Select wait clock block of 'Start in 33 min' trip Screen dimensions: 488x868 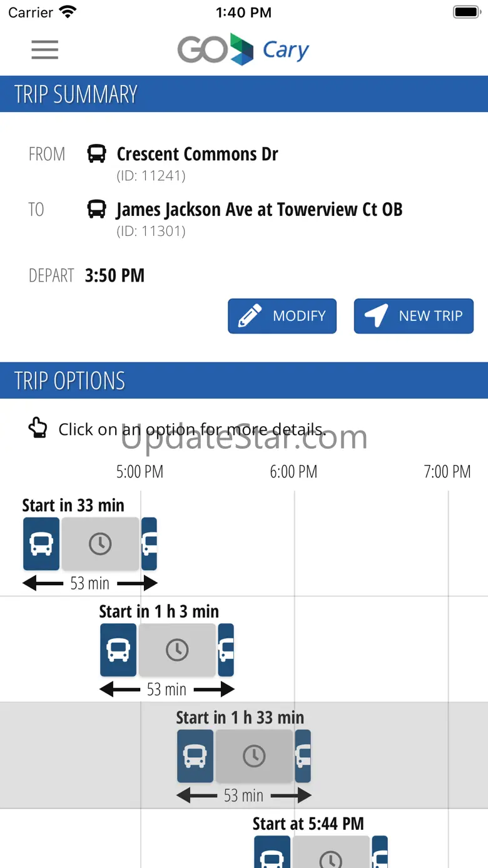point(100,544)
